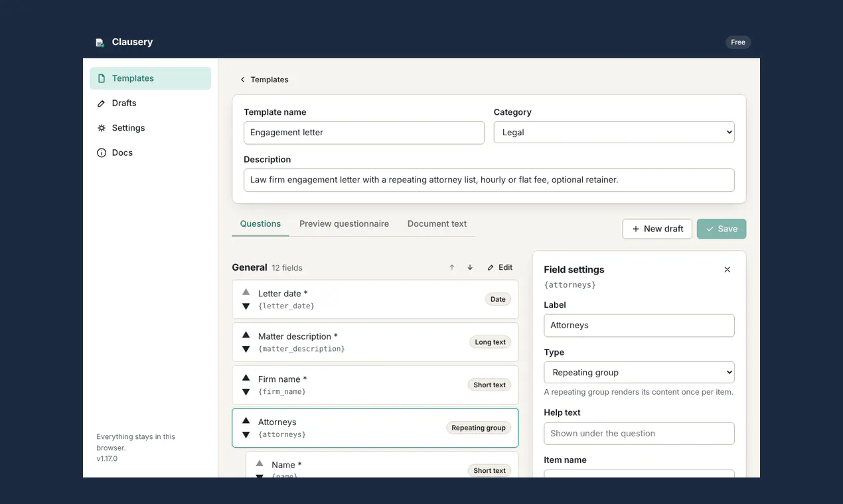
Task: Open the Preview questionnaire tab
Action: click(x=344, y=224)
